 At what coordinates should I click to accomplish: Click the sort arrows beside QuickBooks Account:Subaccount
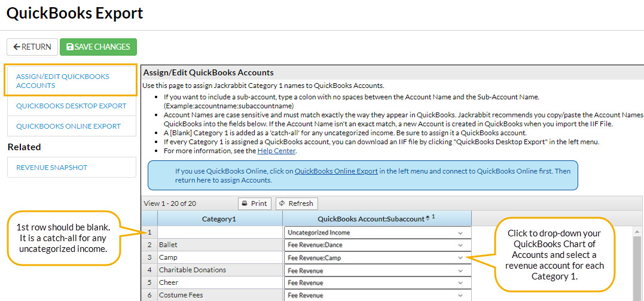coord(428,218)
